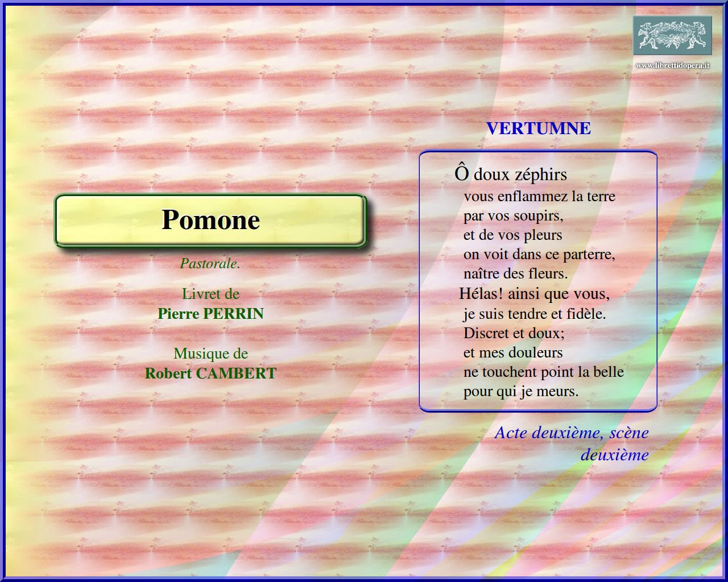Click the line 'naître des fleurs.'
The width and height of the screenshot is (728, 582).
[x=515, y=274]
